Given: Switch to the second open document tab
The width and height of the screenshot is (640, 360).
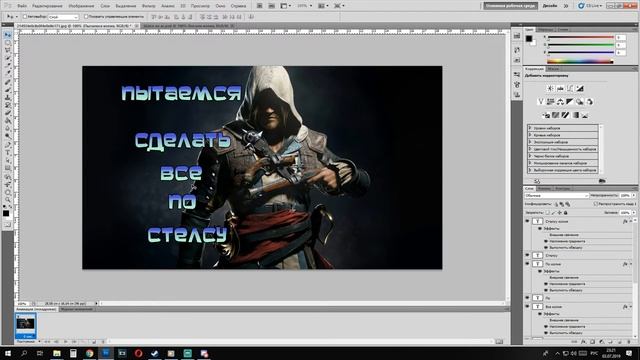Looking at the screenshot, I should click(188, 26).
